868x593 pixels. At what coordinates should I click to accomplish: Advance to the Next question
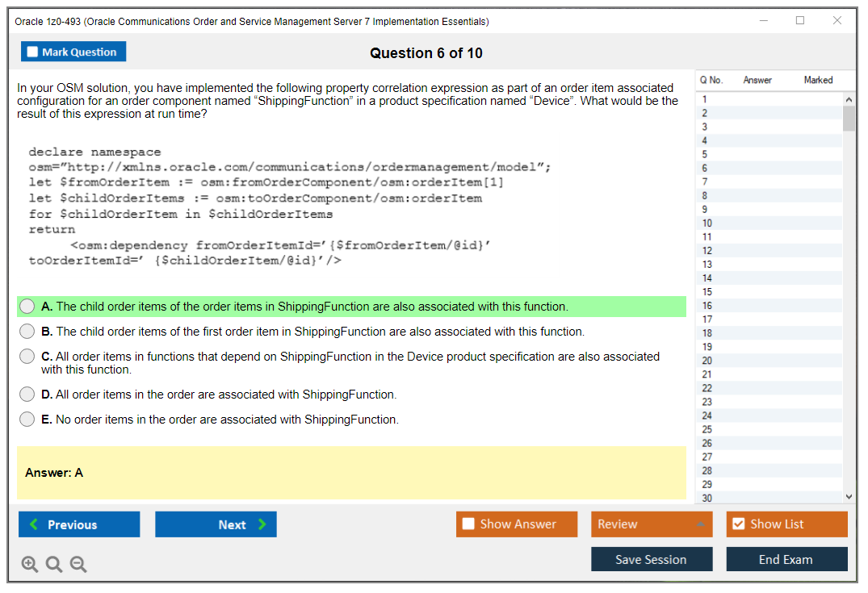[x=216, y=524]
